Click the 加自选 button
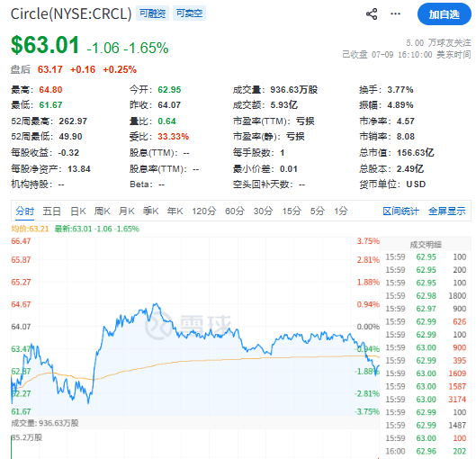Screen dimensions: 476x459 (445, 14)
